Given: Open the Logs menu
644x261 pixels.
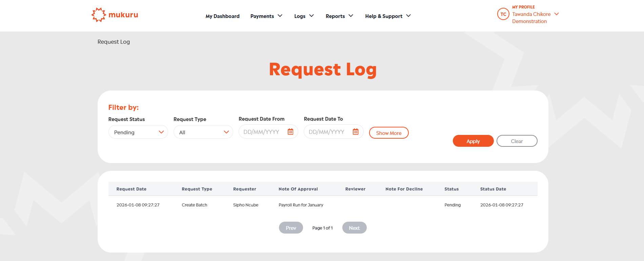Looking at the screenshot, I should click(x=304, y=16).
